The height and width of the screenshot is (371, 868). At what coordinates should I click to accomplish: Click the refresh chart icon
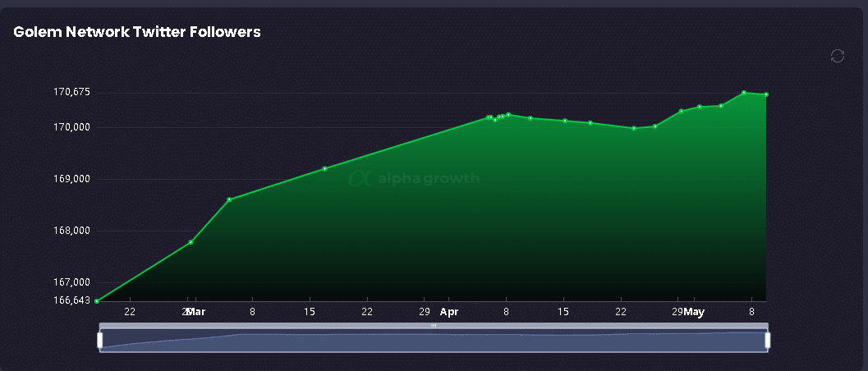[838, 56]
